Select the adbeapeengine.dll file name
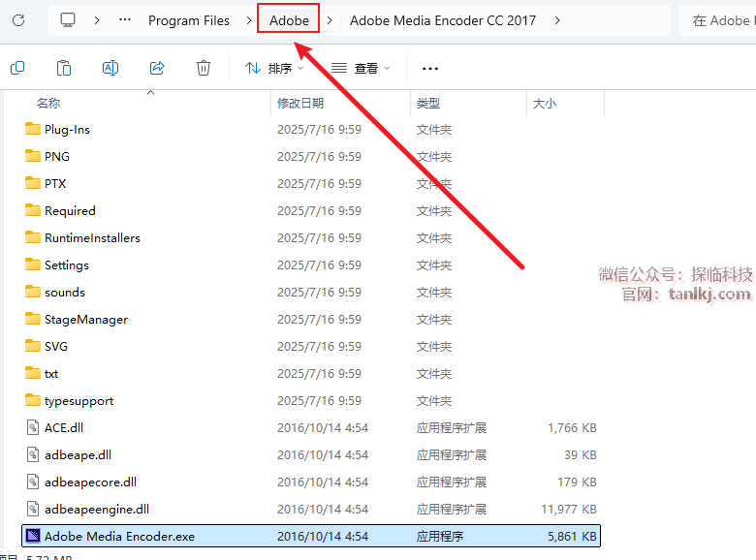This screenshot has width=756, height=560. point(97,509)
